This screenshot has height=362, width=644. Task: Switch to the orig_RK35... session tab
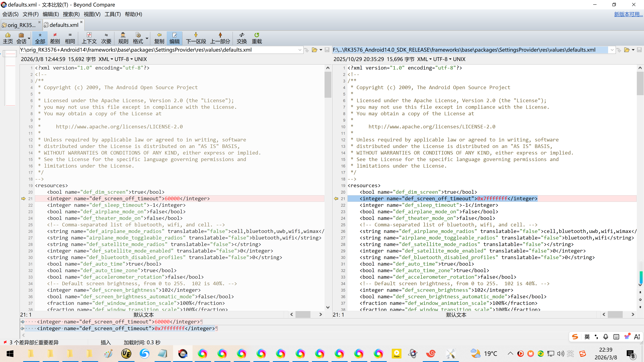21,25
